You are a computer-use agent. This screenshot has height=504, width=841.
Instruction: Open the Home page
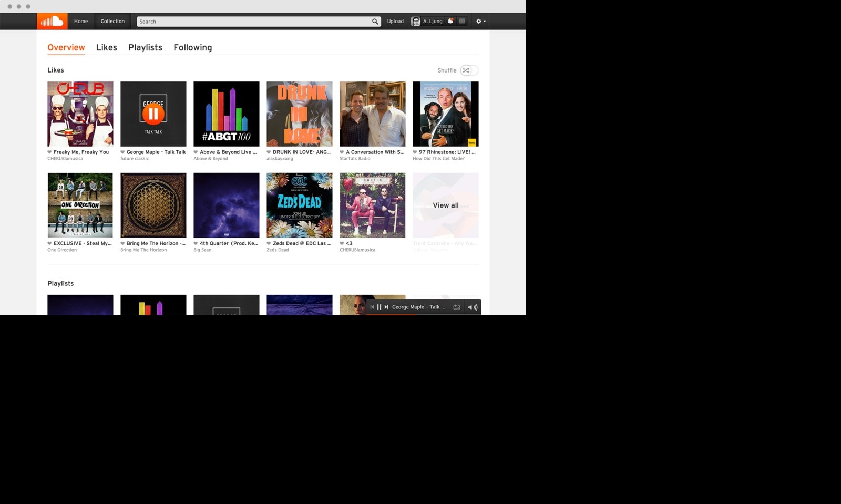coord(81,22)
